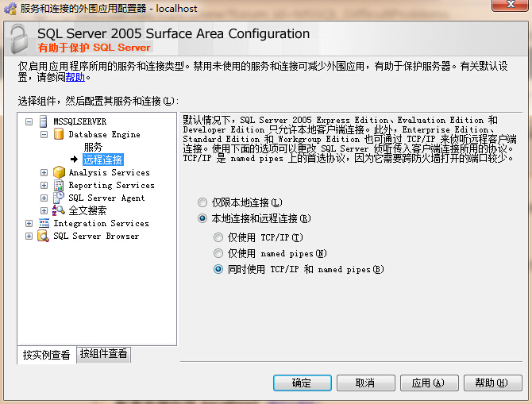Click the Database Engine cylinder icon
The width and height of the screenshot is (532, 404).
[59, 134]
